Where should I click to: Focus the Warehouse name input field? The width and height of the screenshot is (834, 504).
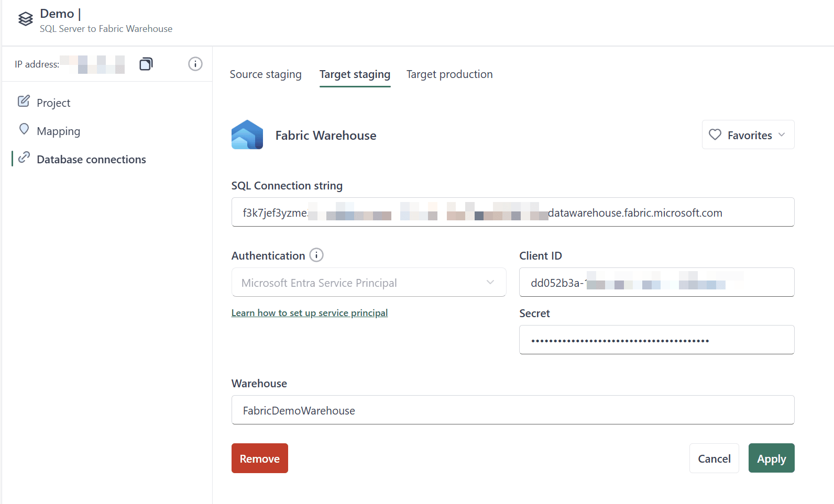coord(512,410)
